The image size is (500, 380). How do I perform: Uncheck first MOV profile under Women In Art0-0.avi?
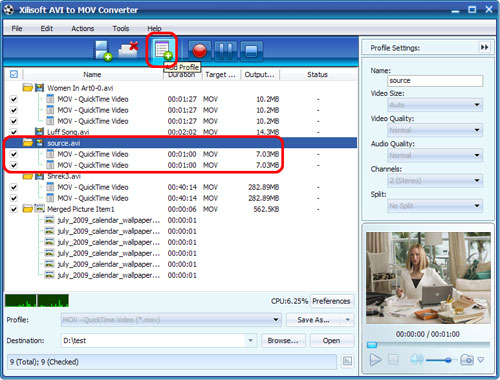coord(14,99)
